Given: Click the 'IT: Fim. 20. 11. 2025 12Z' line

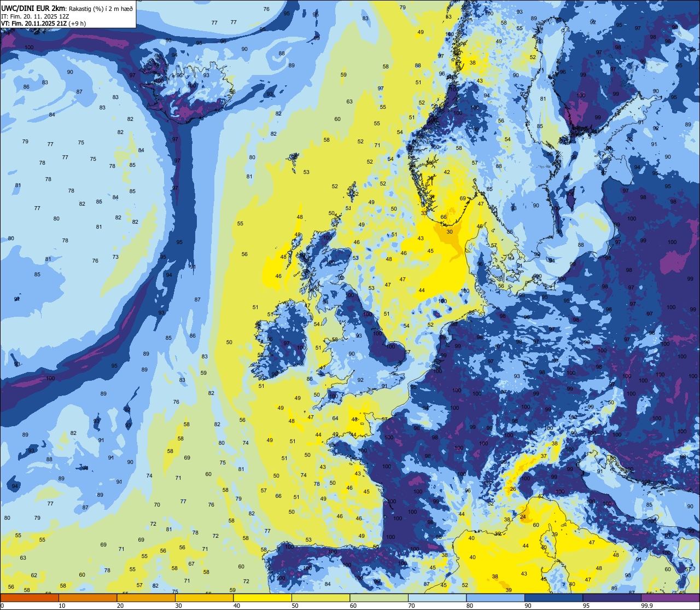Looking at the screenshot, I should pos(35,16).
